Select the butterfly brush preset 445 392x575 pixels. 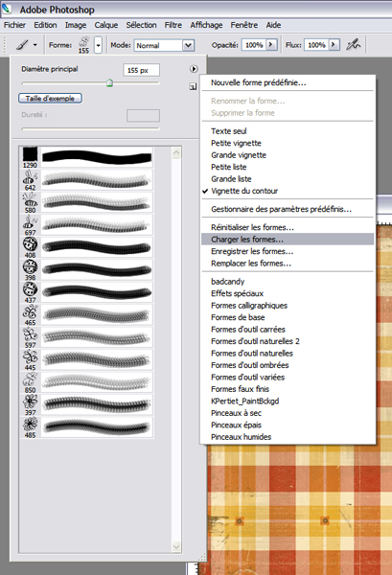click(86, 359)
